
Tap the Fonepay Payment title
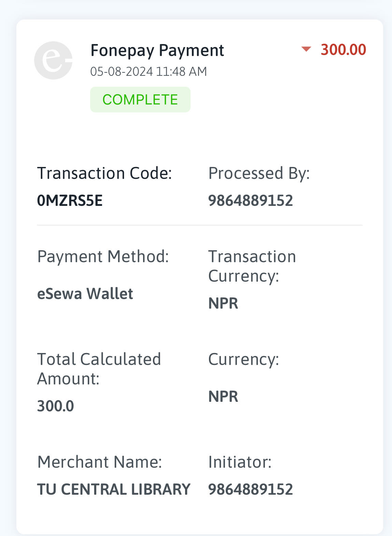point(157,51)
